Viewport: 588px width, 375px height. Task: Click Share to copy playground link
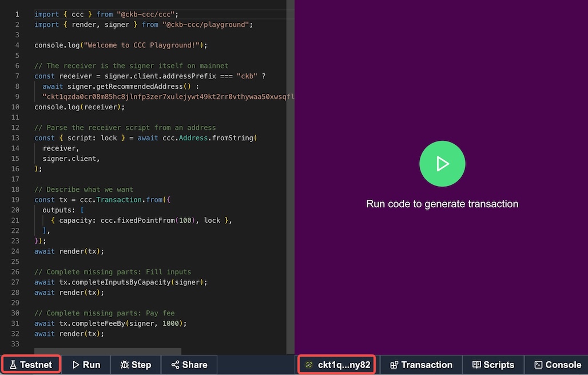point(189,365)
